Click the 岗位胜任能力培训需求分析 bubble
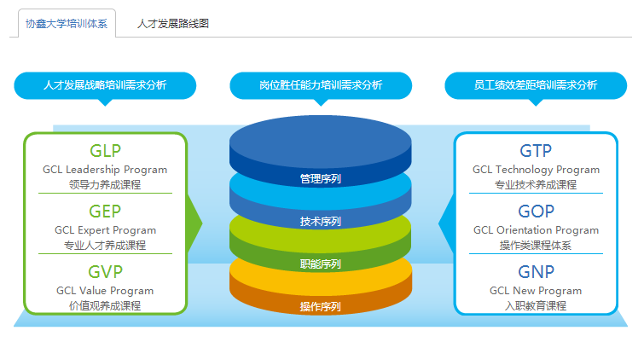 tap(321, 85)
